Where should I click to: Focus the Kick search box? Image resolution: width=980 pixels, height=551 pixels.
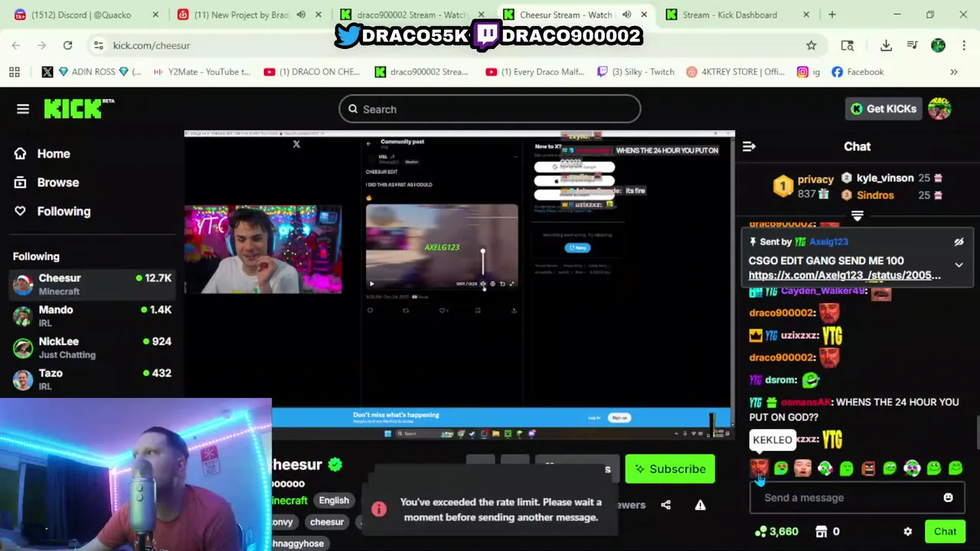[490, 109]
